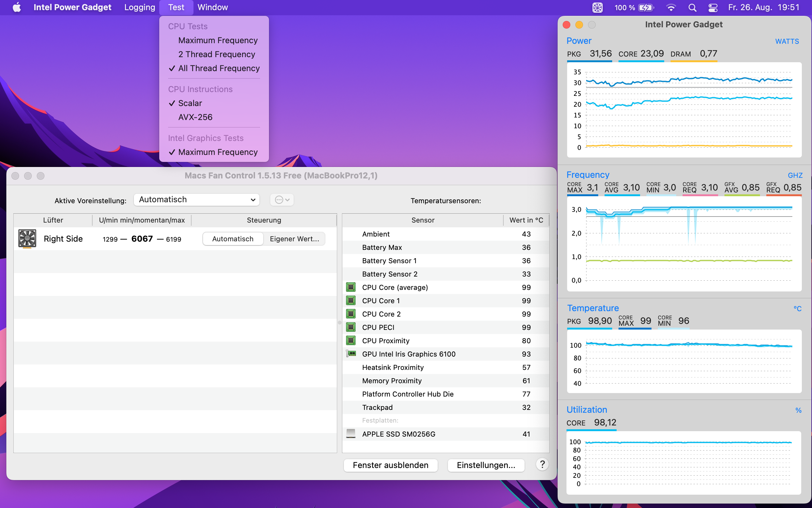Select the Battery Sensor 2 row
Image resolution: width=812 pixels, height=508 pixels.
point(446,274)
